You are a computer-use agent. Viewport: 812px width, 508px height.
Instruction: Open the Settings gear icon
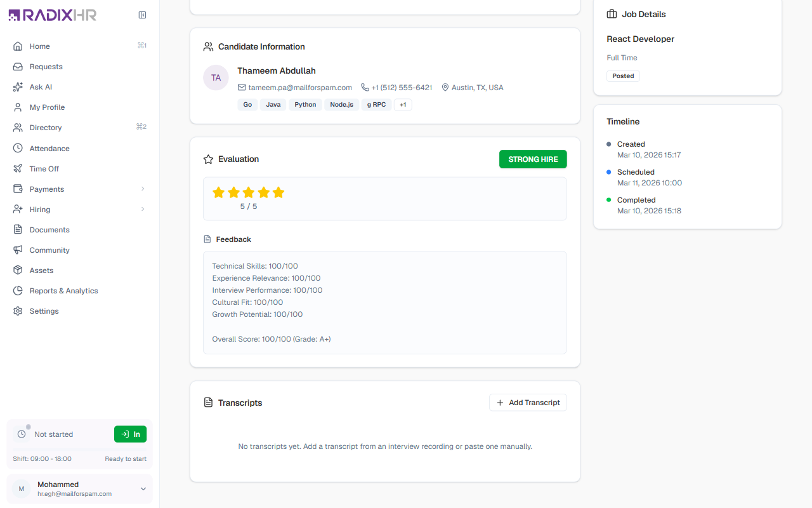(18, 311)
